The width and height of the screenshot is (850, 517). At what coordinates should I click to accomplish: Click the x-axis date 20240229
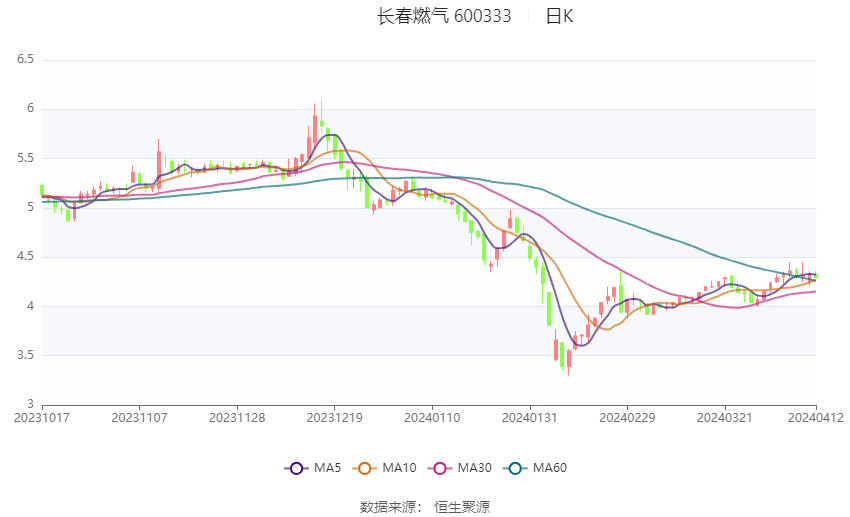tap(627, 418)
